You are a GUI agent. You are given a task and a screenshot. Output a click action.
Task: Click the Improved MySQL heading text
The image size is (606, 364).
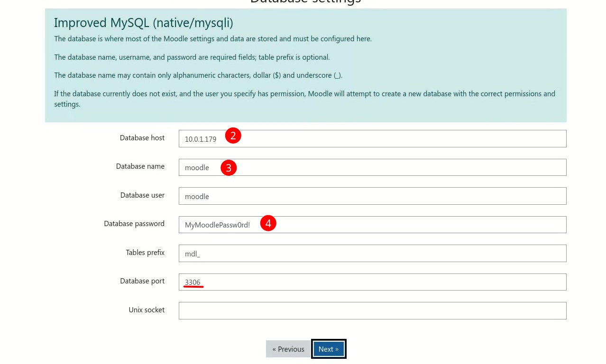click(x=143, y=22)
